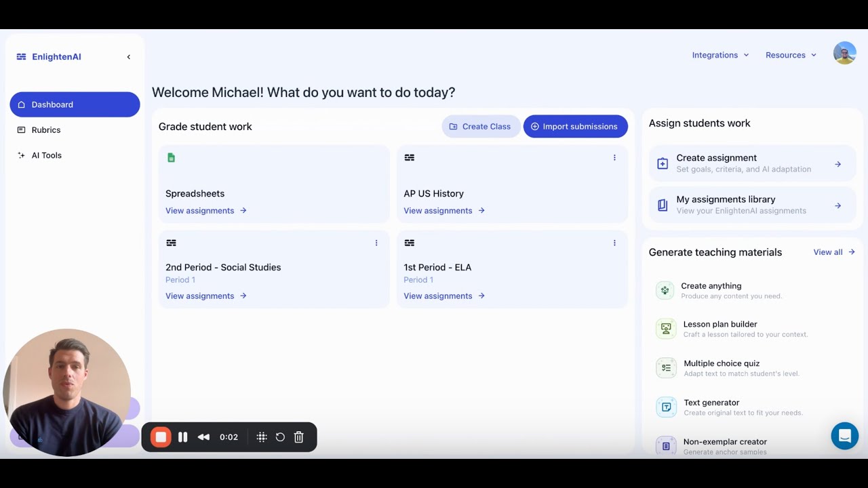Click the Create anything tool icon

pos(665,291)
